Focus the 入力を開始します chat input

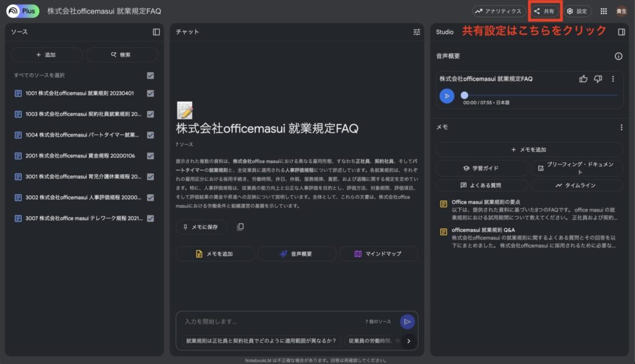[x=272, y=321]
